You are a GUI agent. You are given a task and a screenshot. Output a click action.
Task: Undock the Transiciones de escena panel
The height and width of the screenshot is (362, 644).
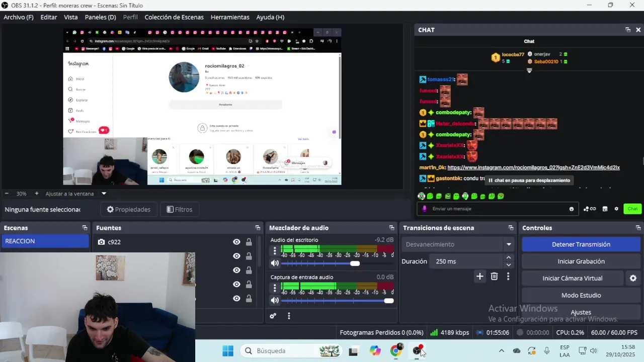[511, 228]
